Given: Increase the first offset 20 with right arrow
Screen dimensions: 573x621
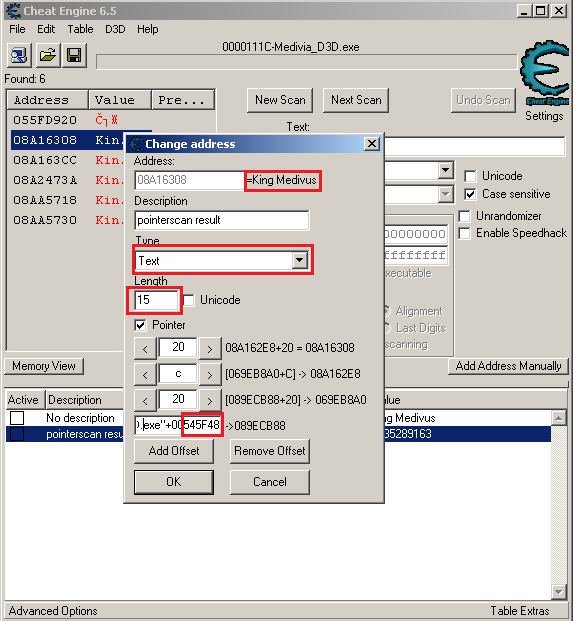Looking at the screenshot, I should 210,349.
